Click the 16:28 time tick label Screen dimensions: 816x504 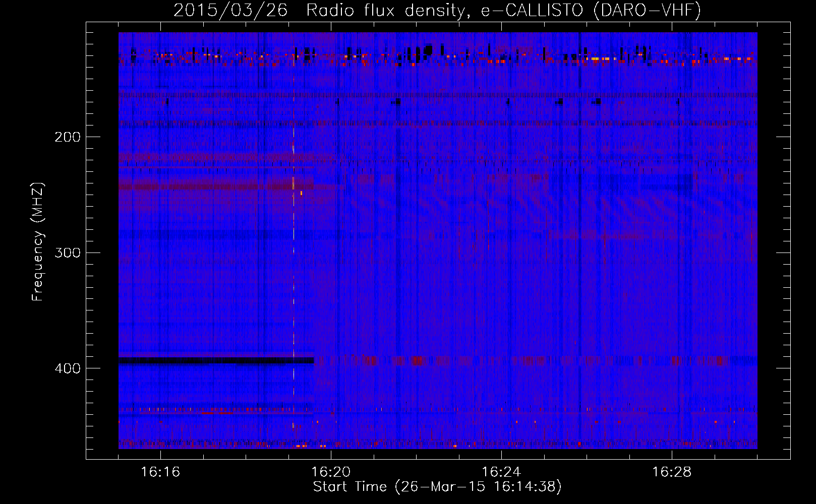coord(672,472)
